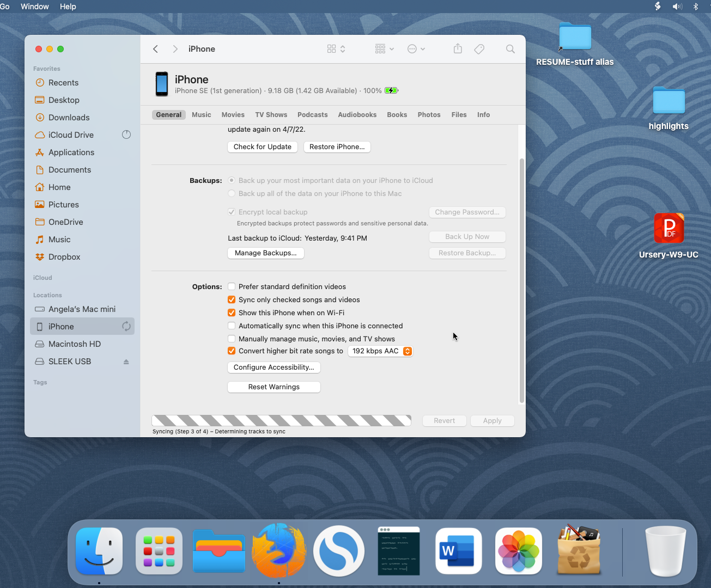711x588 pixels.
Task: Launch Microsoft Word from the Dock
Action: (459, 551)
